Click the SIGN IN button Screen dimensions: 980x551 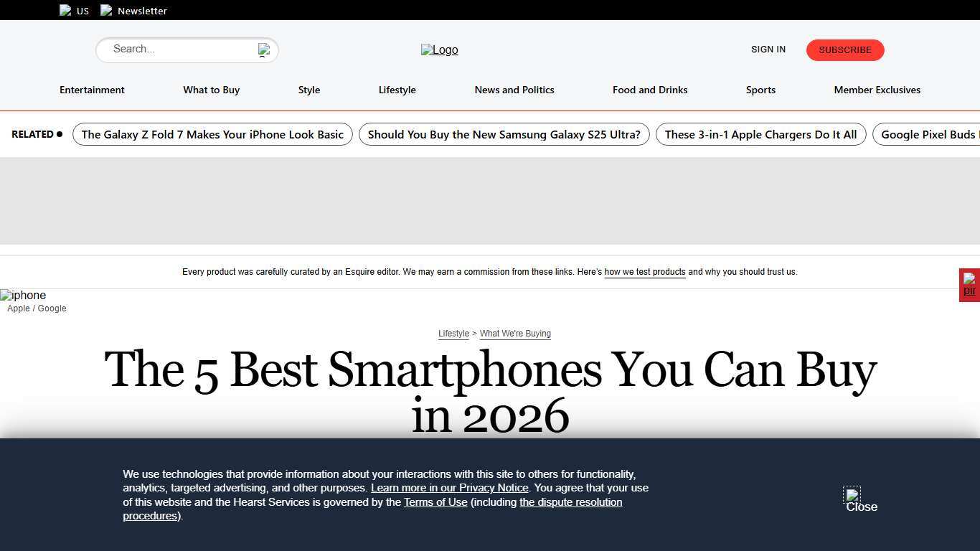pos(768,49)
